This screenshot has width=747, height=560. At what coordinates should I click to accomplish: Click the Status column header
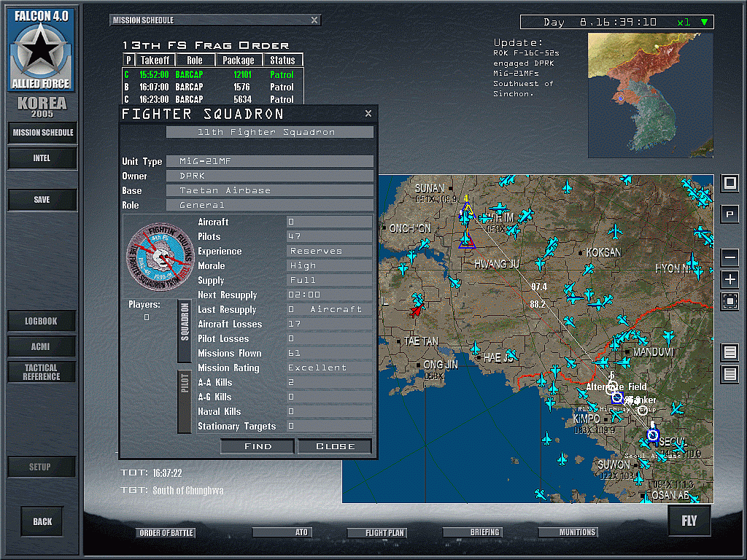click(x=282, y=60)
